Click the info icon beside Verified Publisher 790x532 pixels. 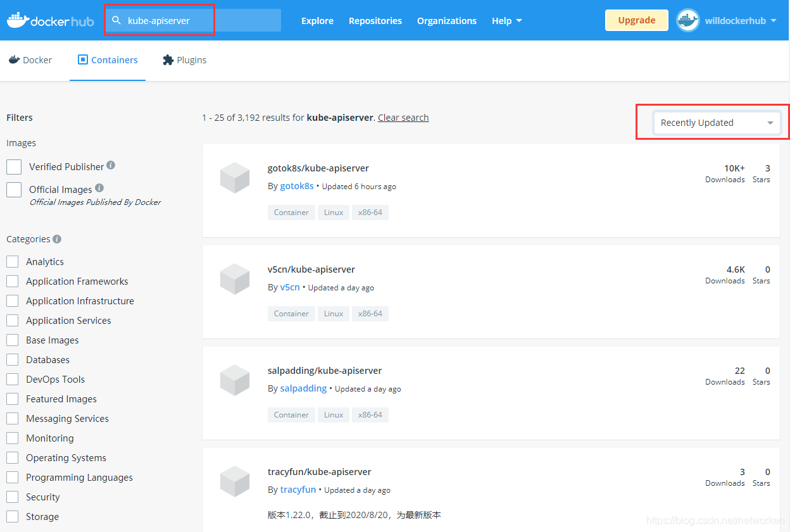(x=111, y=165)
